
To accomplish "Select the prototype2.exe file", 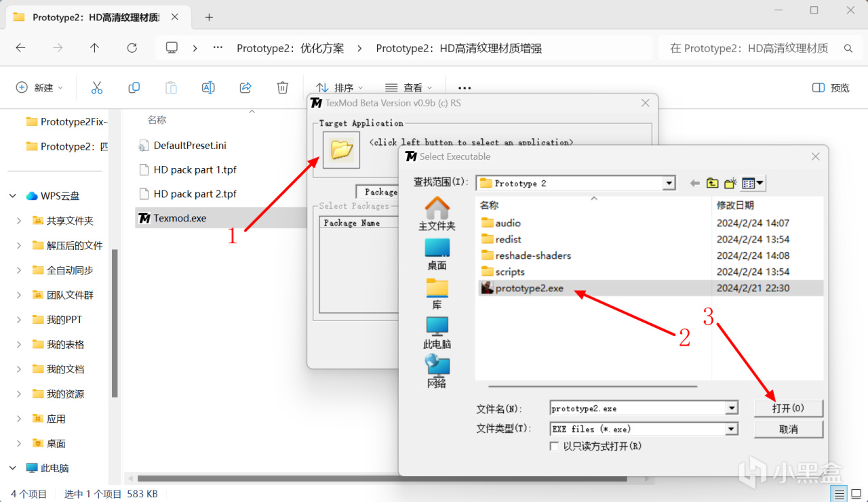I will (x=522, y=288).
